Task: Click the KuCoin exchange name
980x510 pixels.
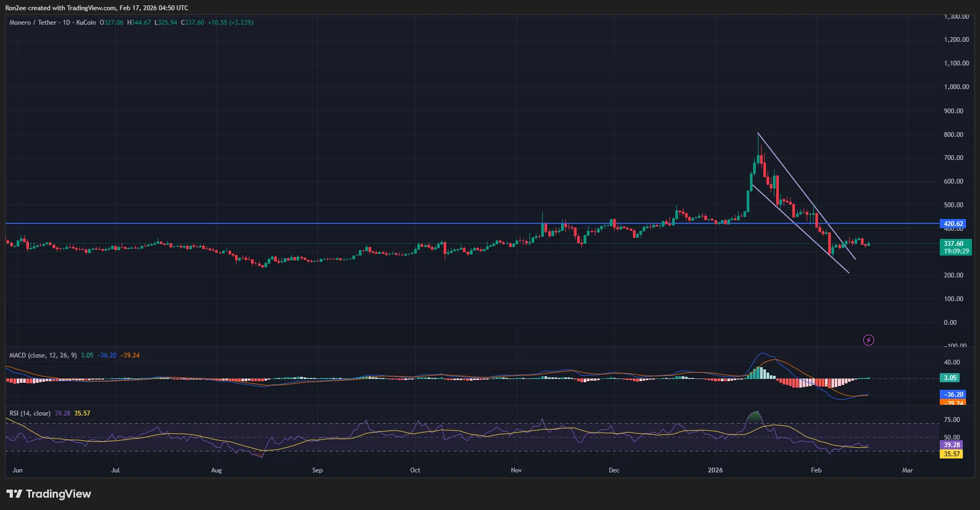Action: click(85, 23)
